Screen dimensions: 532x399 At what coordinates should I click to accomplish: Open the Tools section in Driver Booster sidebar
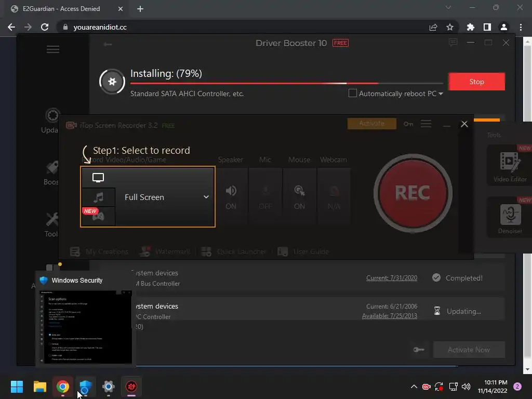[51, 225]
